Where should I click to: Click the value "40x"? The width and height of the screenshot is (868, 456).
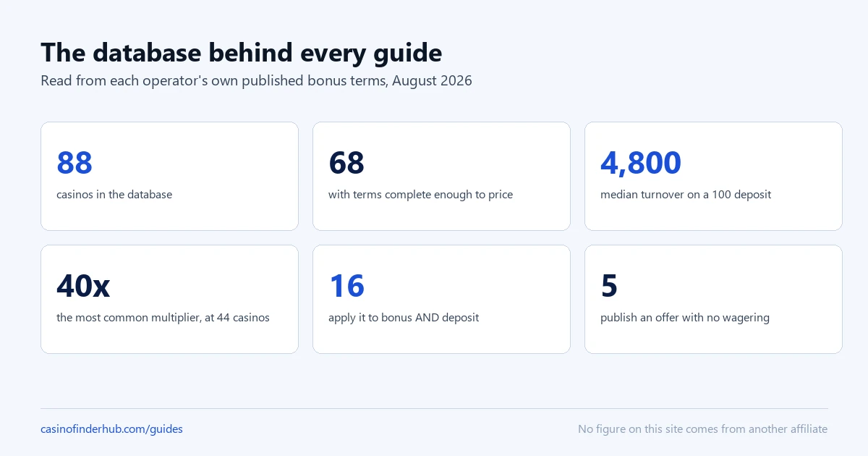(83, 286)
